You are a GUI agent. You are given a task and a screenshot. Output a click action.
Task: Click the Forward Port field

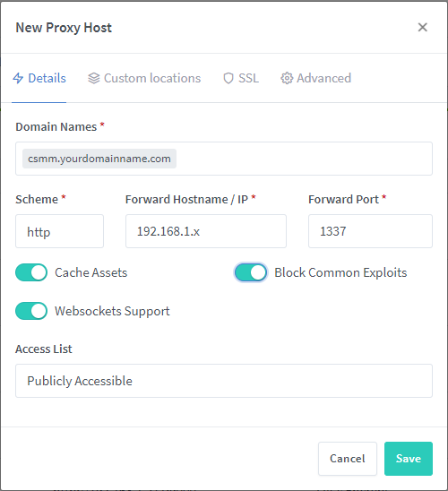point(370,231)
